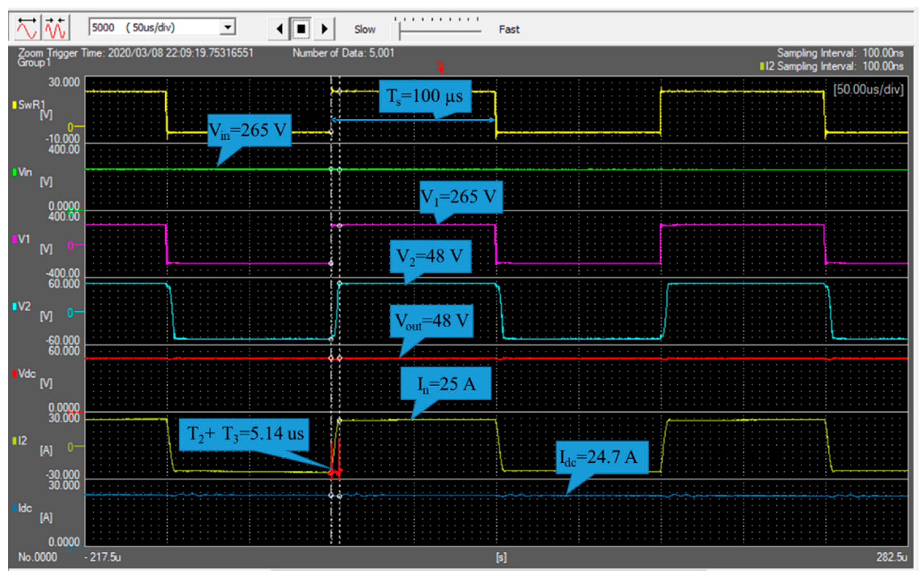Screen dimensions: 924x579
Task: Click the Ts=100 µs annotation callout
Action: pyautogui.click(x=425, y=96)
